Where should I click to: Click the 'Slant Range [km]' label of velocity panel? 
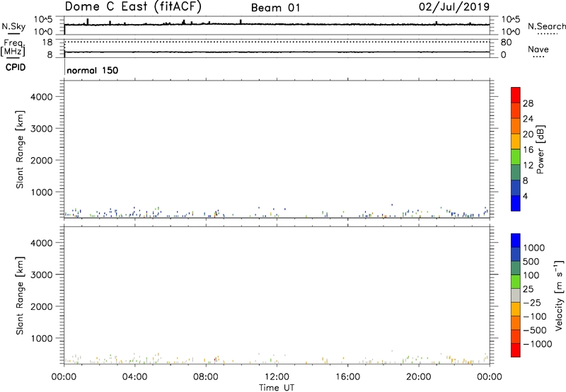tap(20, 296)
